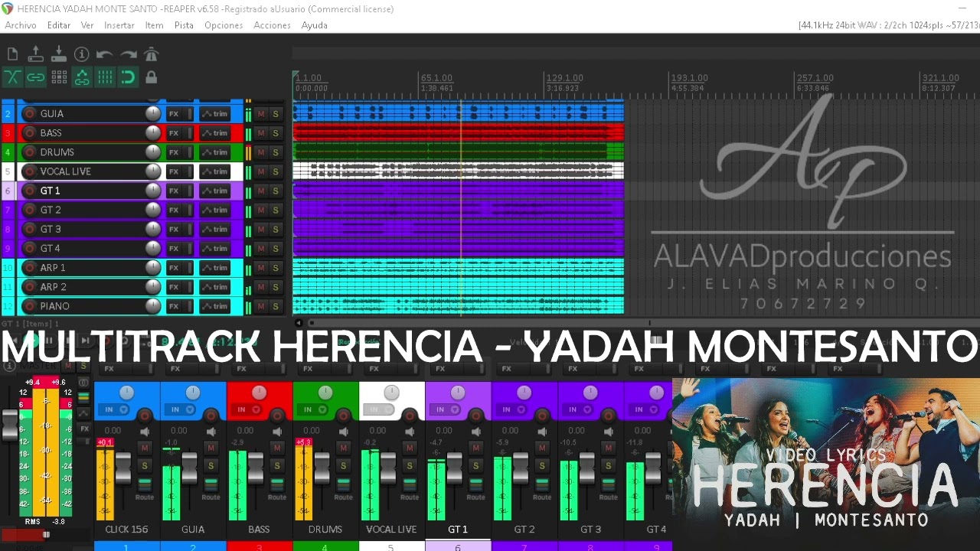Click the Save project download-arrow icon
The height and width of the screenshot is (551, 980).
click(x=59, y=54)
